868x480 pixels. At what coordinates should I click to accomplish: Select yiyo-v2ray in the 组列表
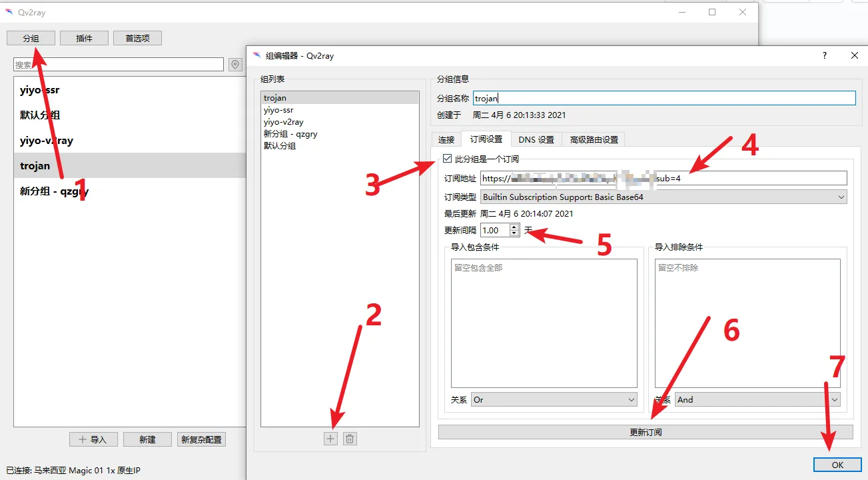pos(340,122)
